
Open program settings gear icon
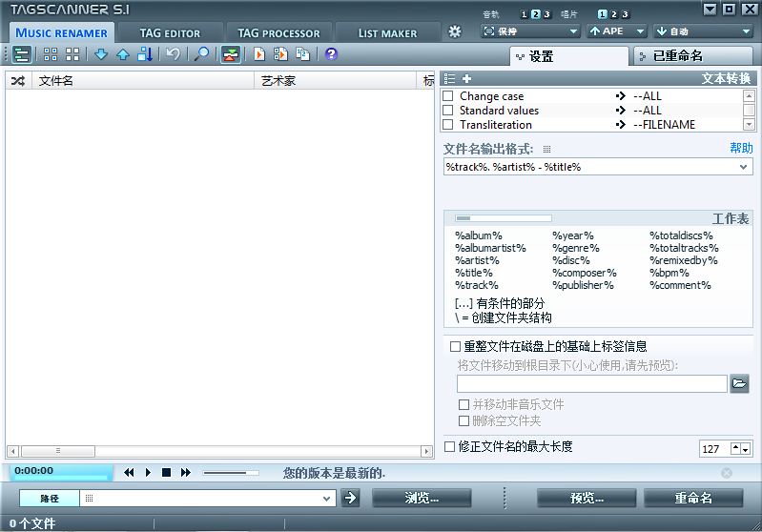point(455,31)
